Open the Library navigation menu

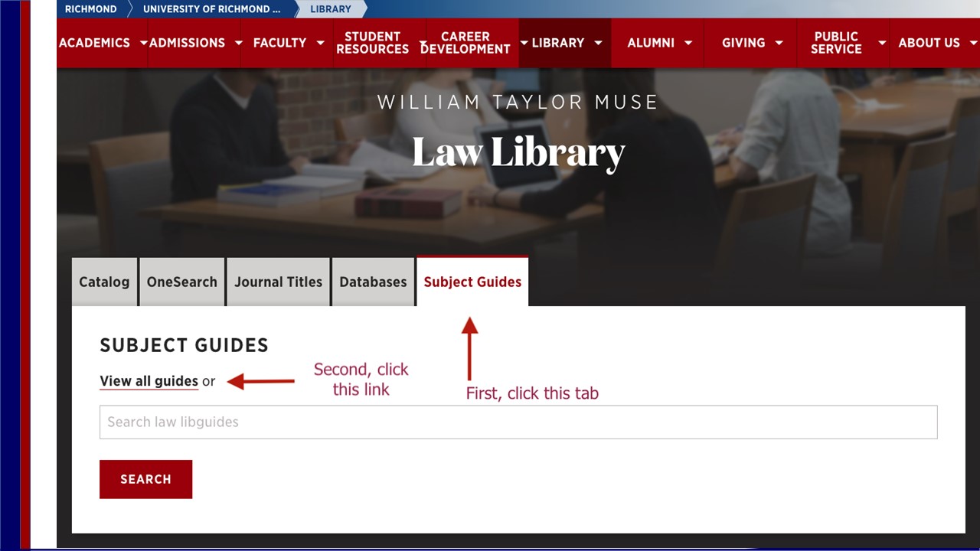[557, 43]
